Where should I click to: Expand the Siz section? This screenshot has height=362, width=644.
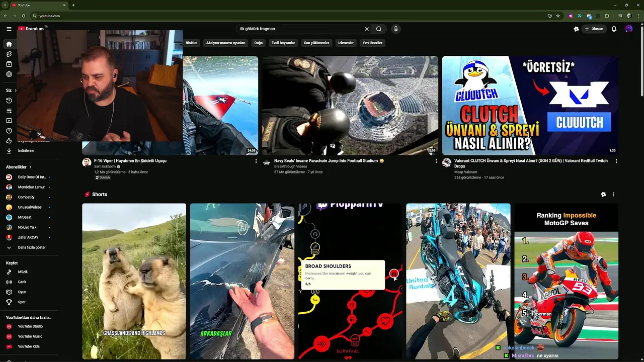[x=11, y=90]
